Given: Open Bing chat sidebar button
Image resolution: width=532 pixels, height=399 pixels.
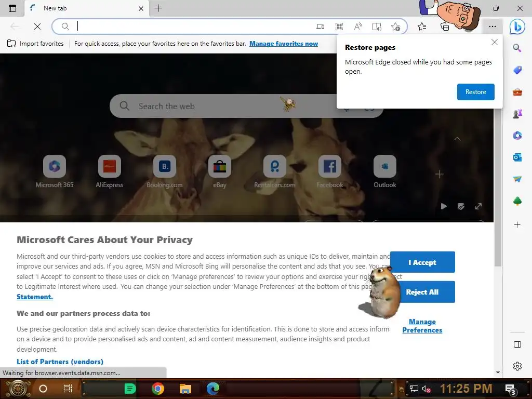Looking at the screenshot, I should 517,26.
